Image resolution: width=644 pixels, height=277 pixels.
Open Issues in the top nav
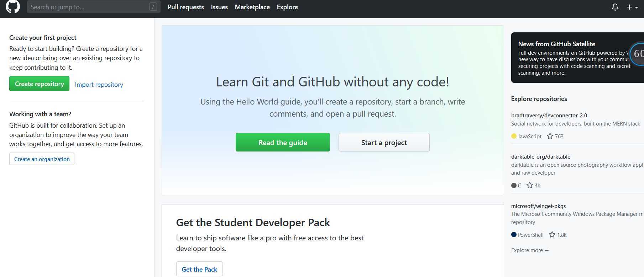219,7
